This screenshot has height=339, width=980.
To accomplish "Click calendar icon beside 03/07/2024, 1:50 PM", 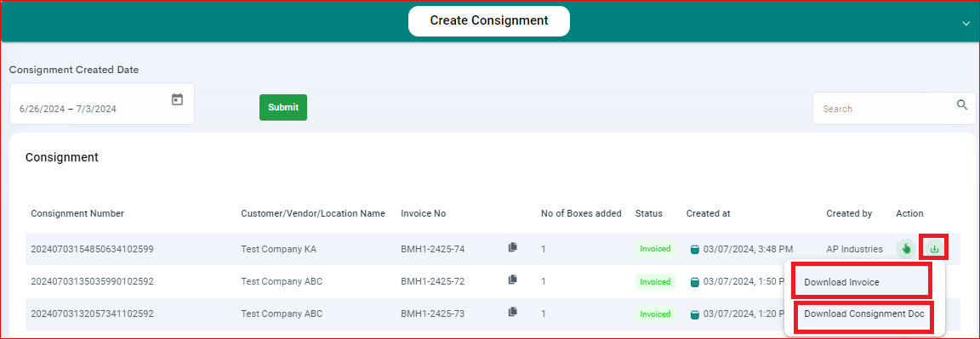I will coord(694,281).
